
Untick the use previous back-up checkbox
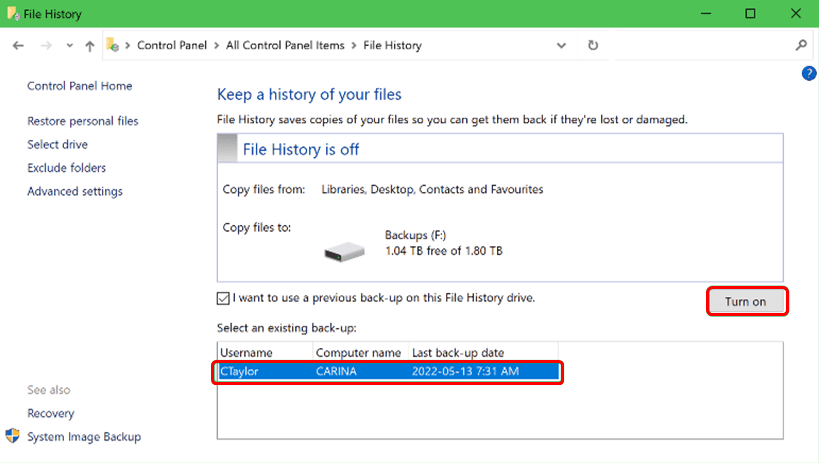[x=223, y=297]
